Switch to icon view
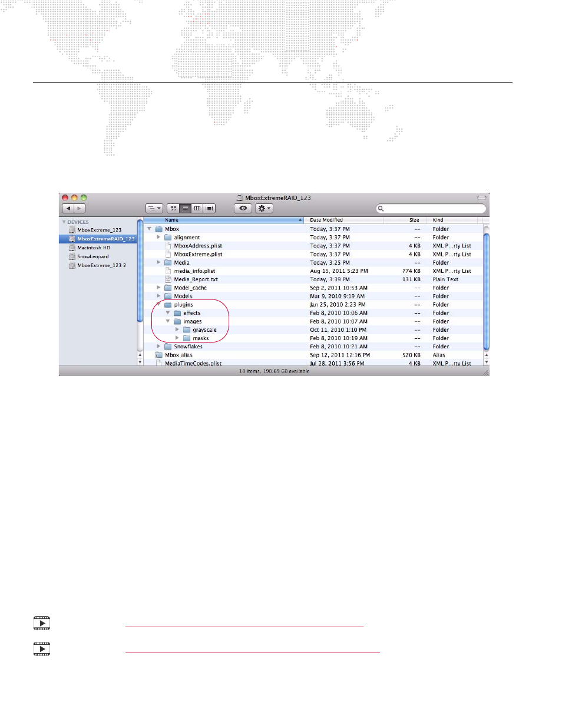The height and width of the screenshot is (728, 562). click(173, 208)
